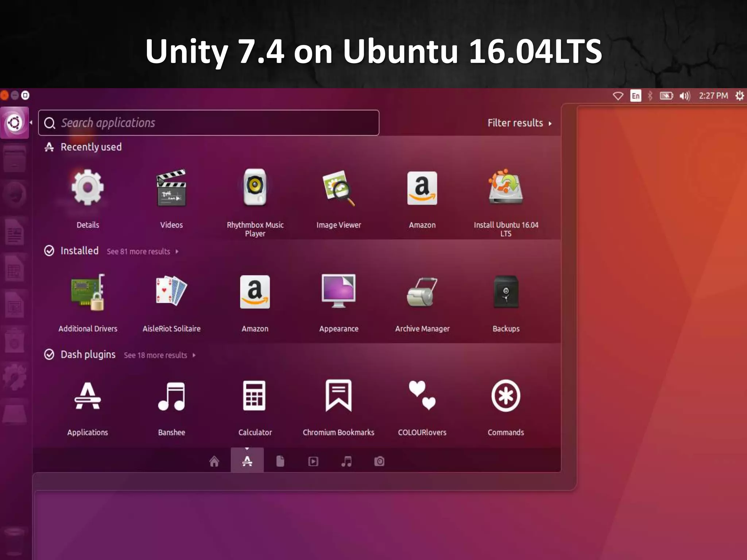Image resolution: width=747 pixels, height=560 pixels.
Task: Expand See 81 more results for Installed
Action: [x=143, y=252]
